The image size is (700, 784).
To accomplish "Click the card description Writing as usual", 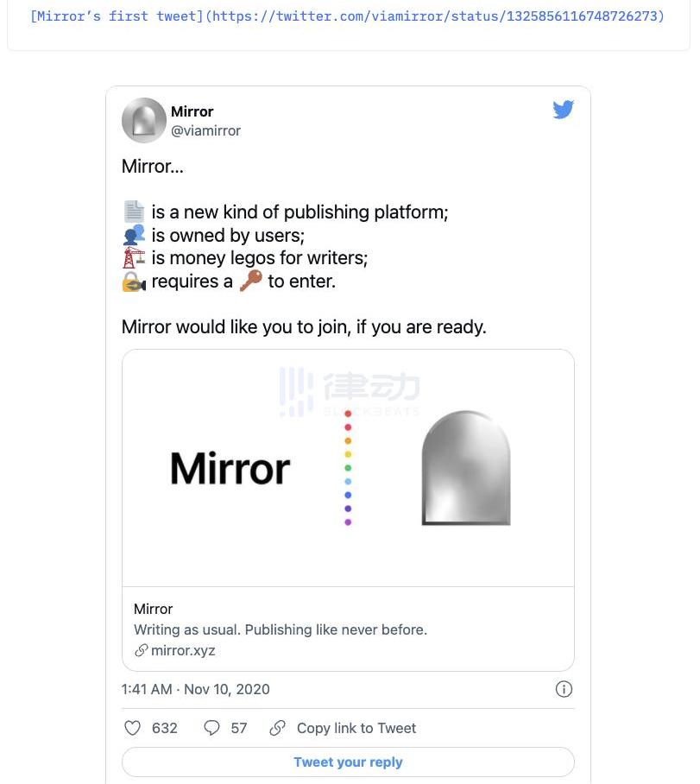I will (281, 629).
